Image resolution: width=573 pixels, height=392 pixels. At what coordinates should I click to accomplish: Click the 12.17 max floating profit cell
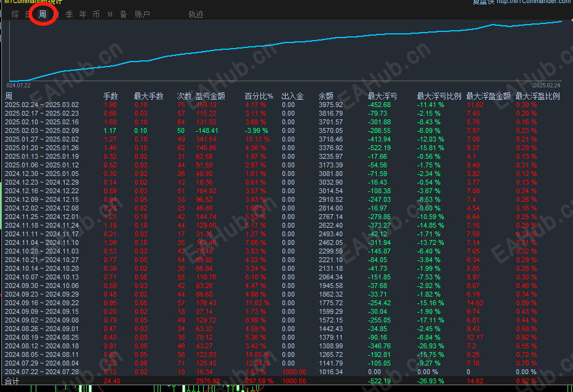pyautogui.click(x=475, y=338)
